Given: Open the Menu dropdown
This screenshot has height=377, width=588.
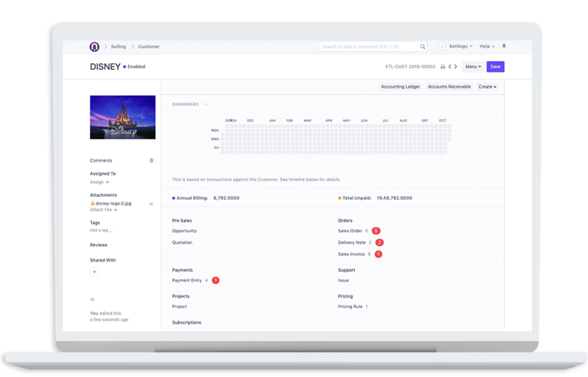Looking at the screenshot, I should (473, 67).
